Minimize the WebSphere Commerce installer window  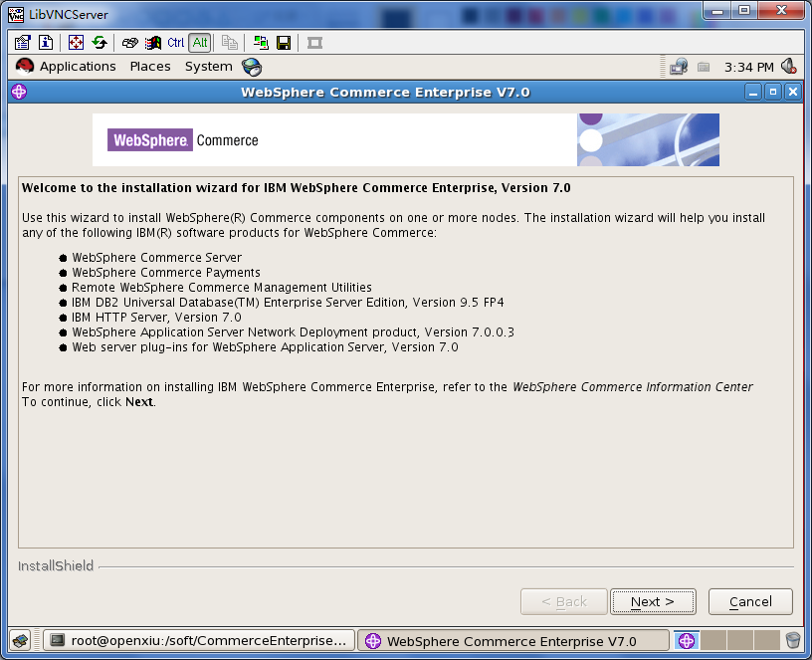point(753,93)
